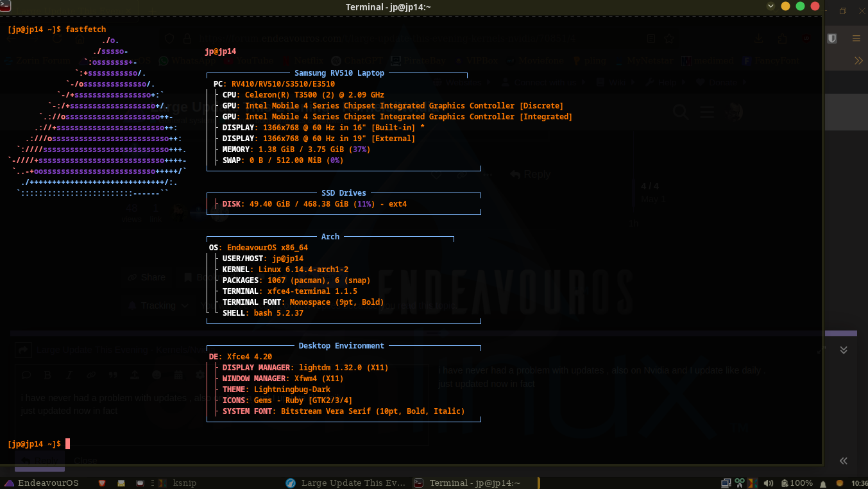The height and width of the screenshot is (489, 868).
Task: Click the 'DISPLAY MANAGER: lightdm 1.32.0 (X11)' line
Action: pos(305,368)
